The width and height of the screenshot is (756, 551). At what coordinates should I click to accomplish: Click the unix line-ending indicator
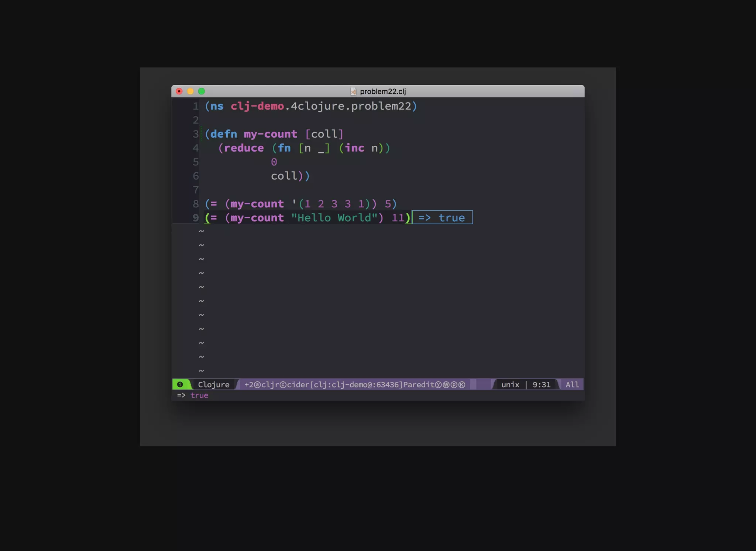pyautogui.click(x=510, y=384)
